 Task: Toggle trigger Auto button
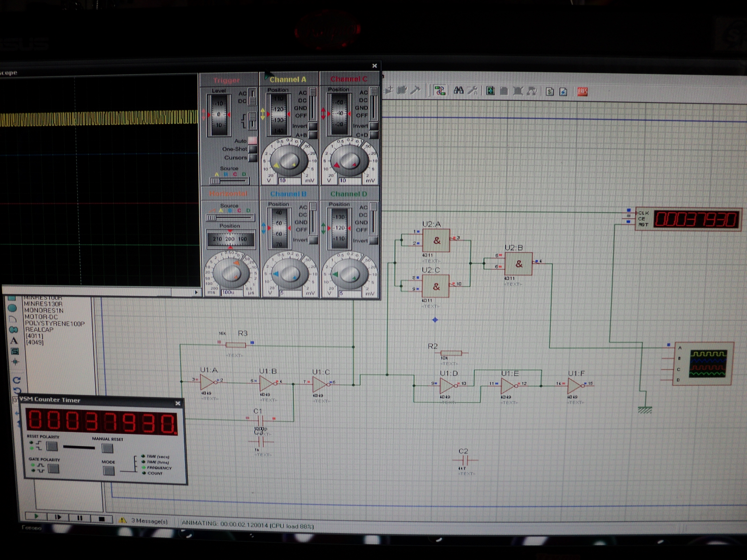pos(252,140)
